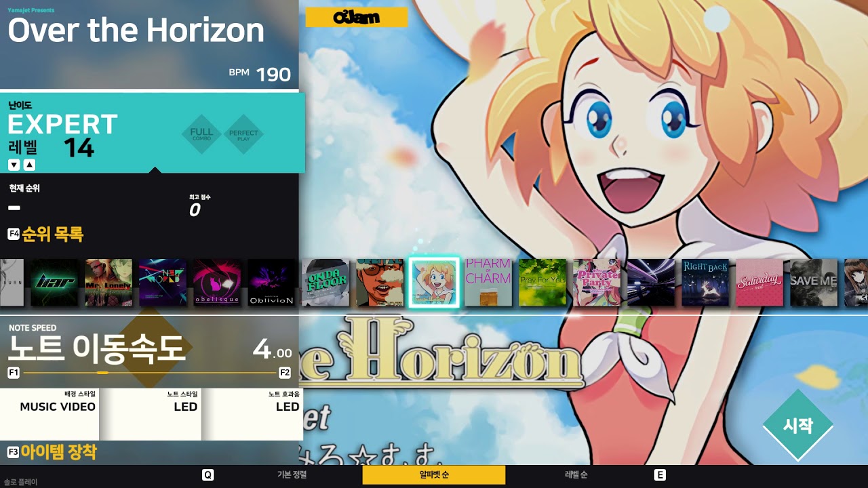
Task: Switch to 레벨 순 level sort tab
Action: point(576,475)
